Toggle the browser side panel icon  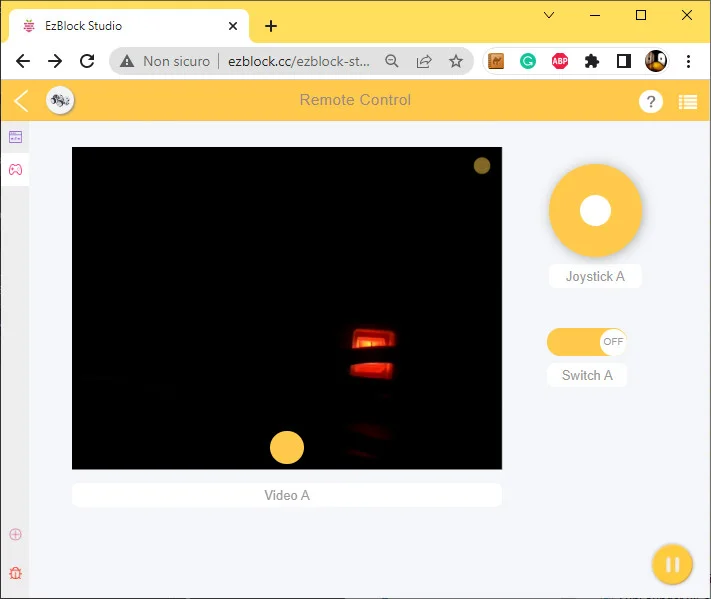624,61
